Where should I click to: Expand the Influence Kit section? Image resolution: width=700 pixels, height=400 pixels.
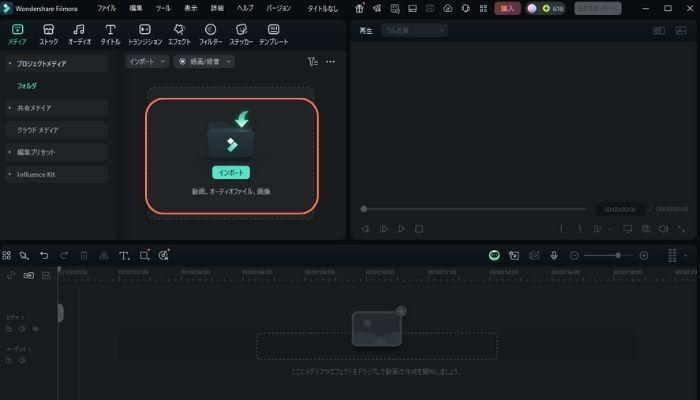click(x=10, y=174)
